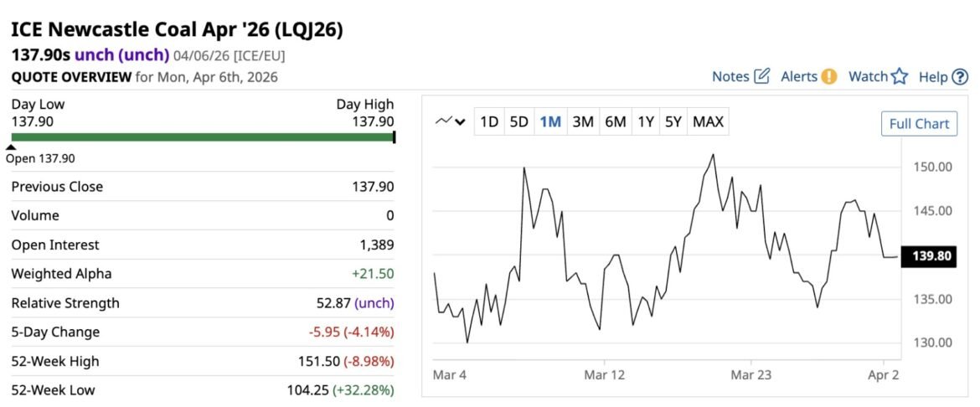Viewport: 980px width, 407px height.
Task: Click the green day range bar
Action: (202, 137)
